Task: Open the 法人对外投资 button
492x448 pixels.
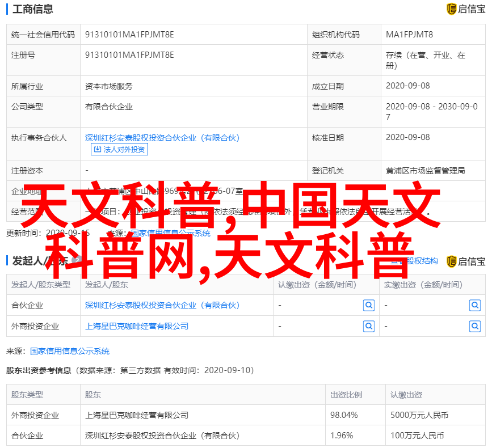Action: [x=119, y=149]
